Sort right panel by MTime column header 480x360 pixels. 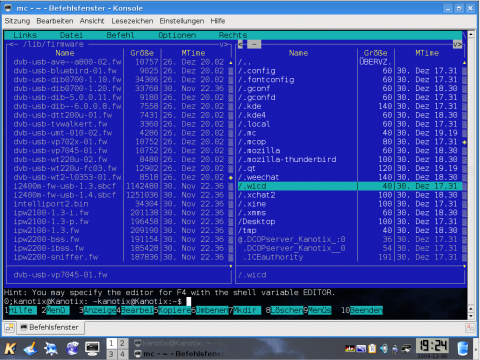click(427, 53)
